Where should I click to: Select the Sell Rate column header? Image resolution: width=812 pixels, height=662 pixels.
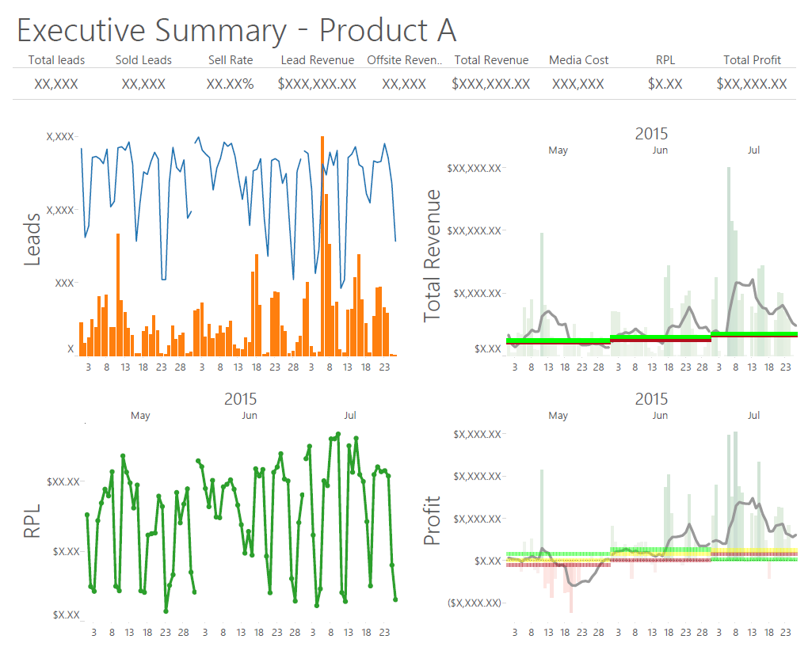point(231,60)
